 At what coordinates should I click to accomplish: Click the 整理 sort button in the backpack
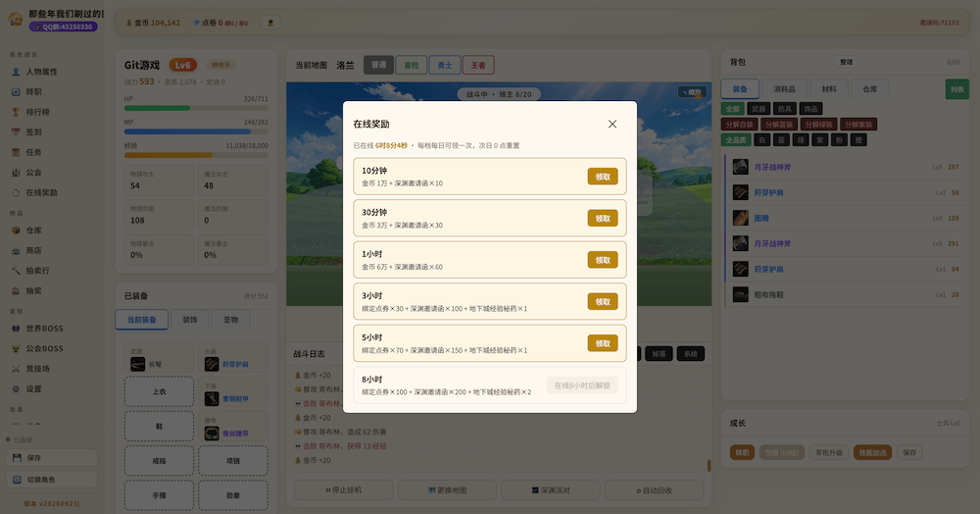pos(847,62)
